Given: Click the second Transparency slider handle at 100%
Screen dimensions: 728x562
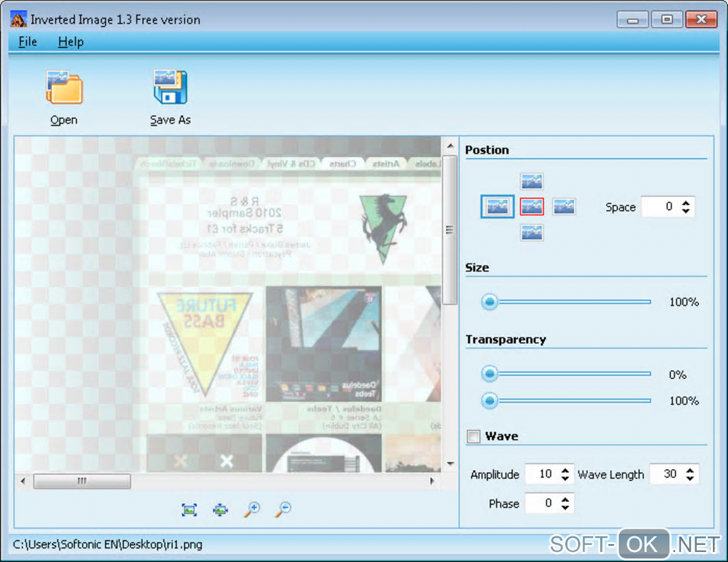Looking at the screenshot, I should [x=490, y=401].
